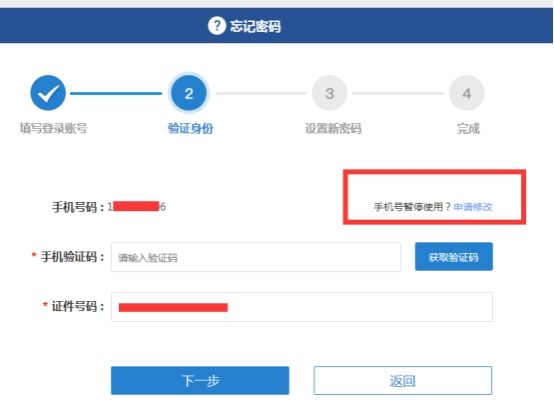Click the 证件号码 field label
Screen dimensions: 554x411
click(x=74, y=306)
